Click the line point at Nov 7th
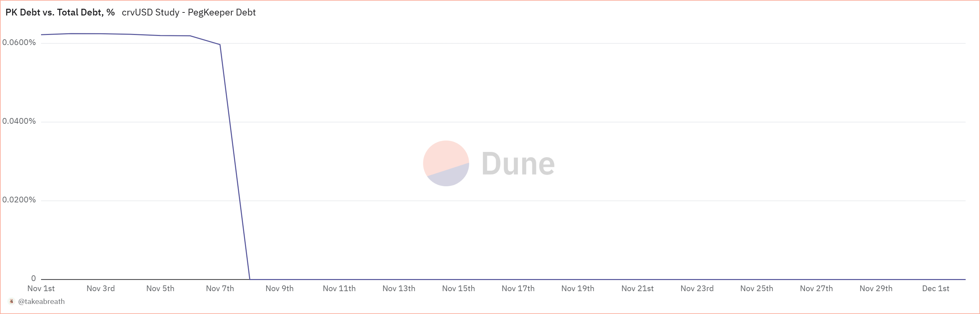Screen dimensions: 980x314 tap(220, 44)
